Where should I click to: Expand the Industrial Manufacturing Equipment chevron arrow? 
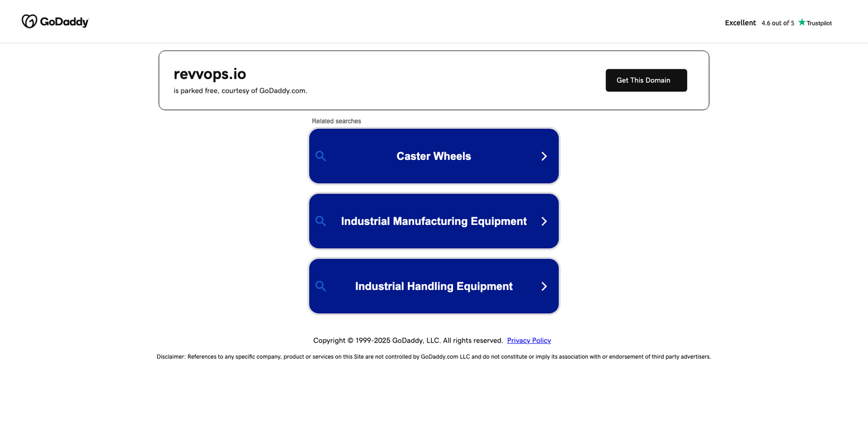(544, 221)
